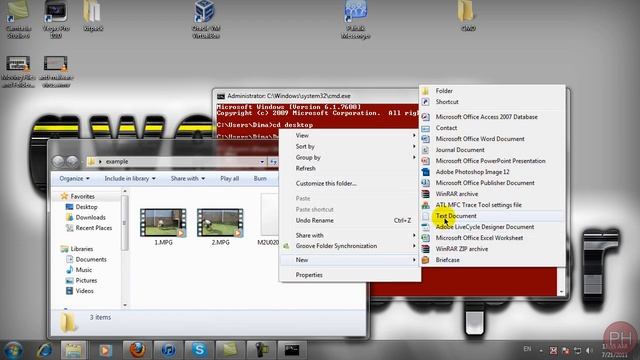Image resolution: width=640 pixels, height=360 pixels.
Task: Click the Excel Worksheet icon
Action: tap(425, 238)
